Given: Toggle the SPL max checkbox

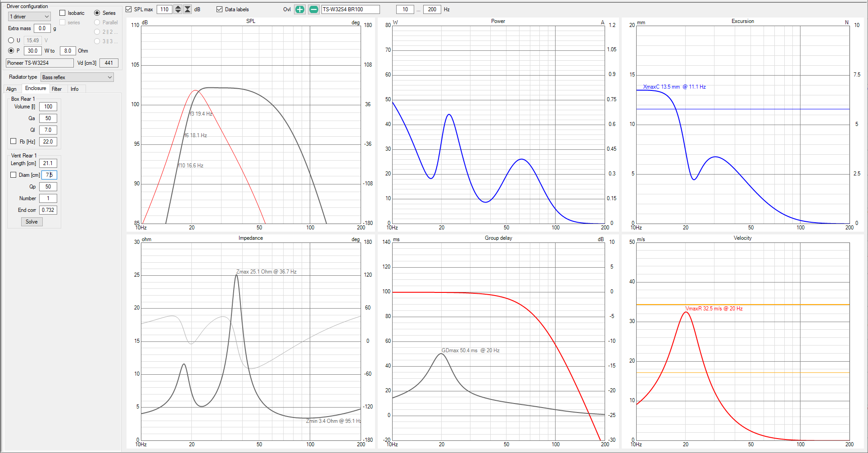Looking at the screenshot, I should pyautogui.click(x=129, y=9).
